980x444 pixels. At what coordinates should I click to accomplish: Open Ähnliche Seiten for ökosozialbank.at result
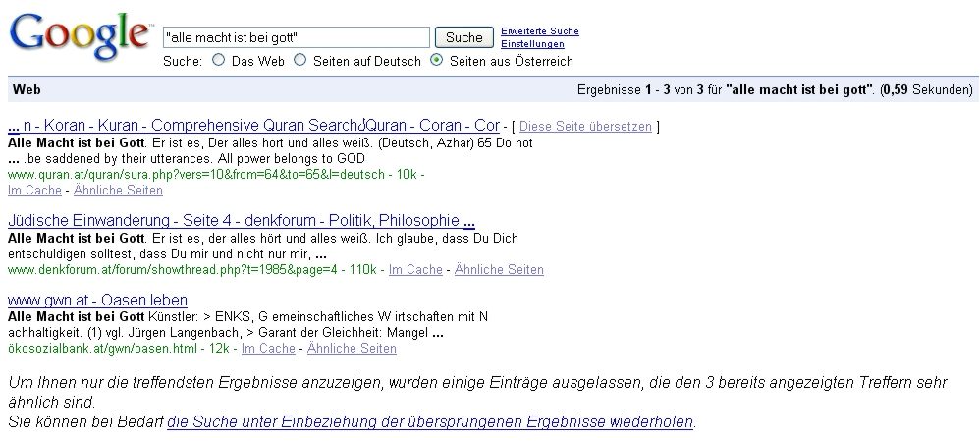[352, 349]
